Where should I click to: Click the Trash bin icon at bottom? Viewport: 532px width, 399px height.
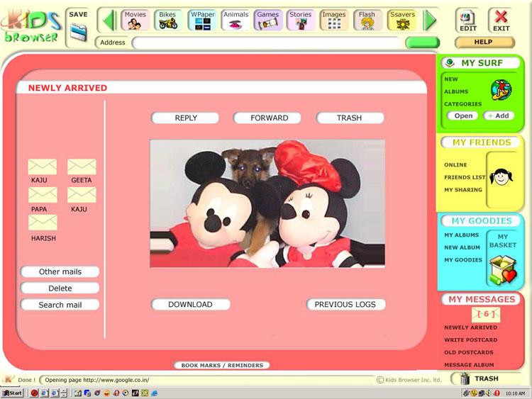click(x=465, y=379)
